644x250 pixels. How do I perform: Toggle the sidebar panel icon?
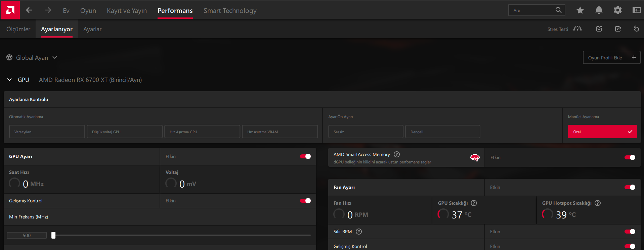pos(636,10)
